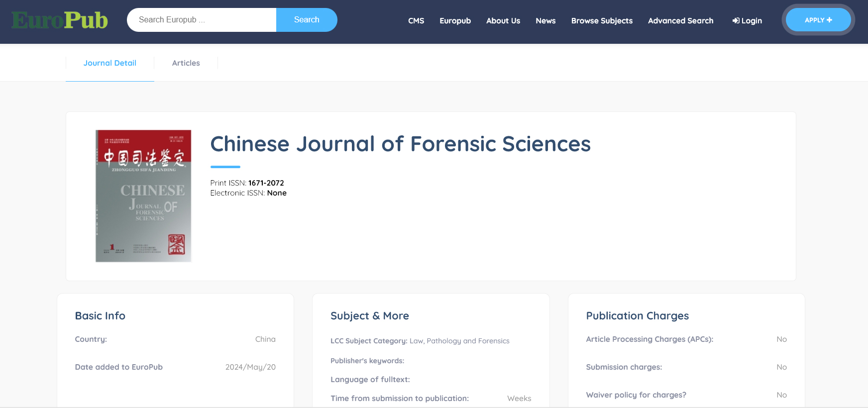Screen dimensions: 868x408
Task: Click the EuroPub logo
Action: coord(60,20)
